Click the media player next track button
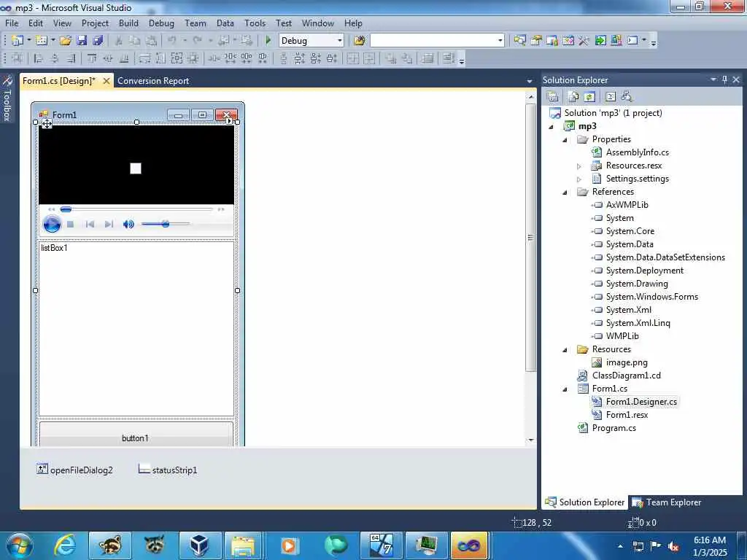 pos(109,225)
